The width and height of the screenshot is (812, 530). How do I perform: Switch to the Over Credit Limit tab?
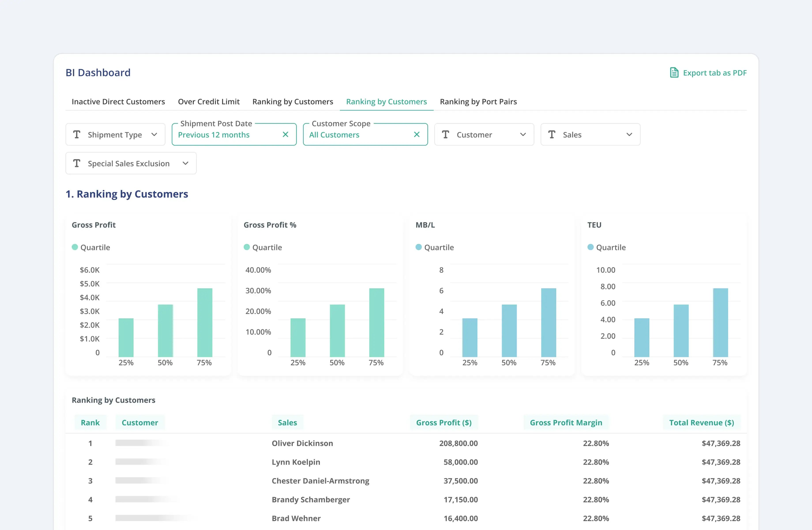pos(209,101)
